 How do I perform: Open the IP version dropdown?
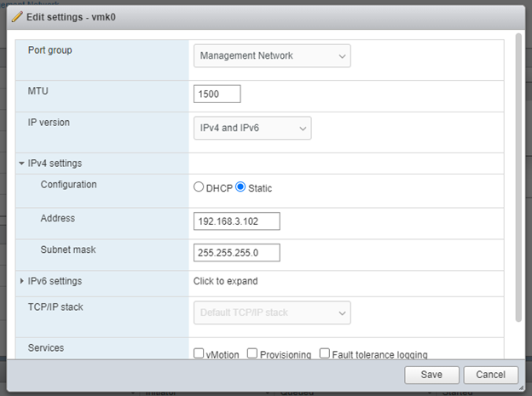[x=252, y=128]
